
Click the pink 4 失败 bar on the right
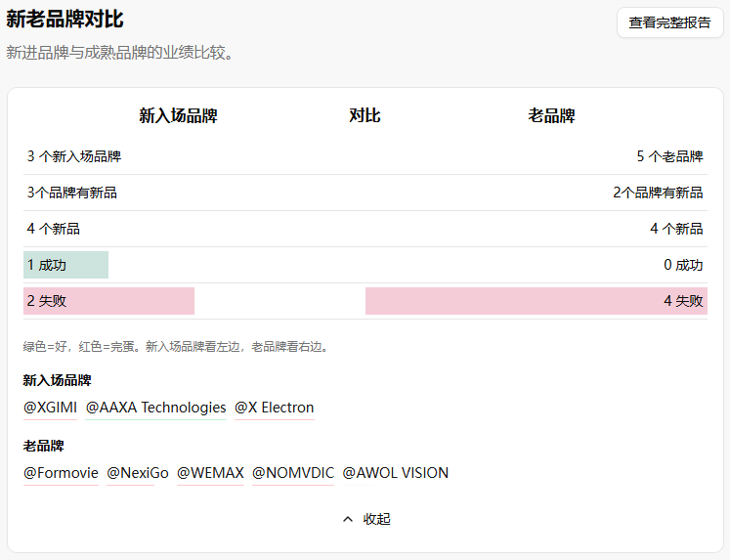coord(536,301)
